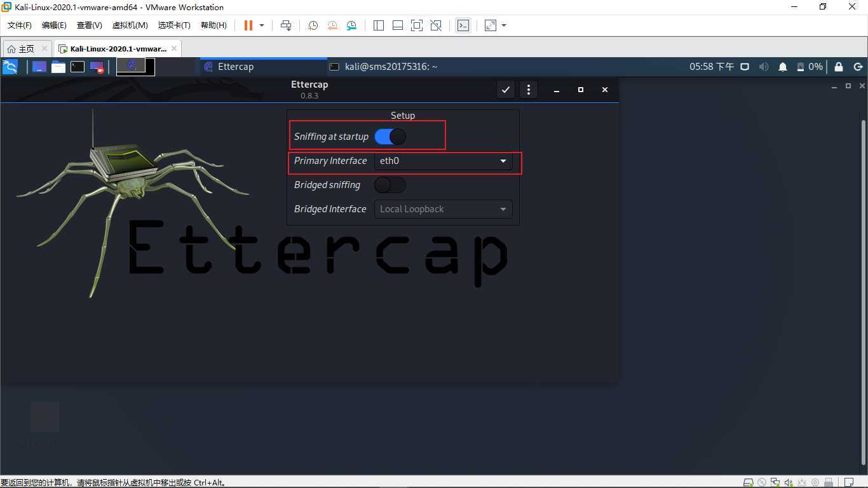868x488 pixels.
Task: Maximize the background terminal window
Action: (848, 86)
